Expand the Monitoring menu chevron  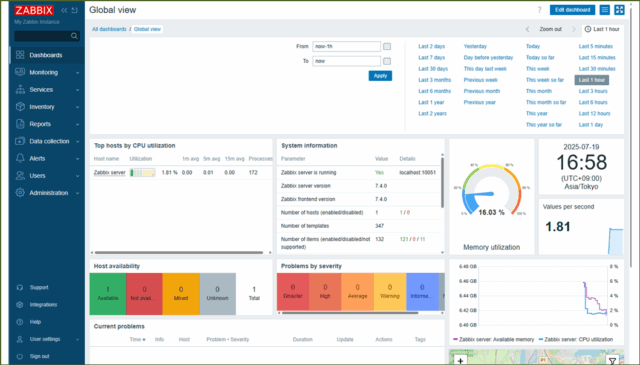[77, 73]
